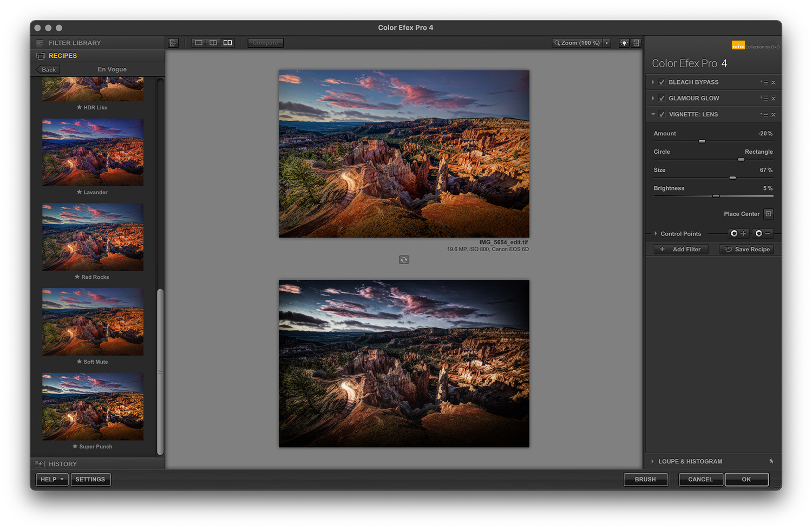The height and width of the screenshot is (530, 812).
Task: Remove the Bleach Bypass filter
Action: point(774,82)
